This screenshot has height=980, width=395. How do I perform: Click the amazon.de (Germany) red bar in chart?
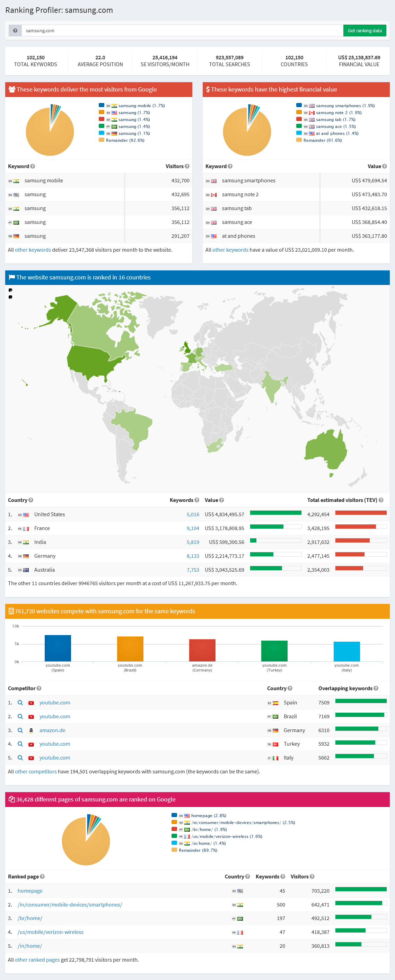tap(202, 650)
